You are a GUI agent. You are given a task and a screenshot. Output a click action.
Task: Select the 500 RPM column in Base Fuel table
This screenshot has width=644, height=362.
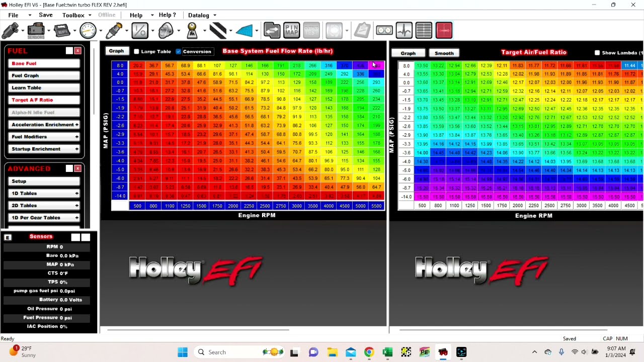click(137, 206)
